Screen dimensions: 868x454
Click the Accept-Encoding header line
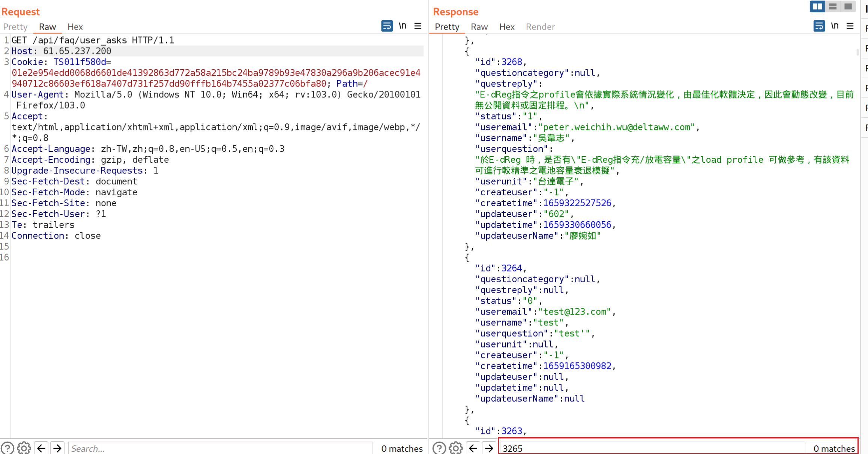(90, 160)
